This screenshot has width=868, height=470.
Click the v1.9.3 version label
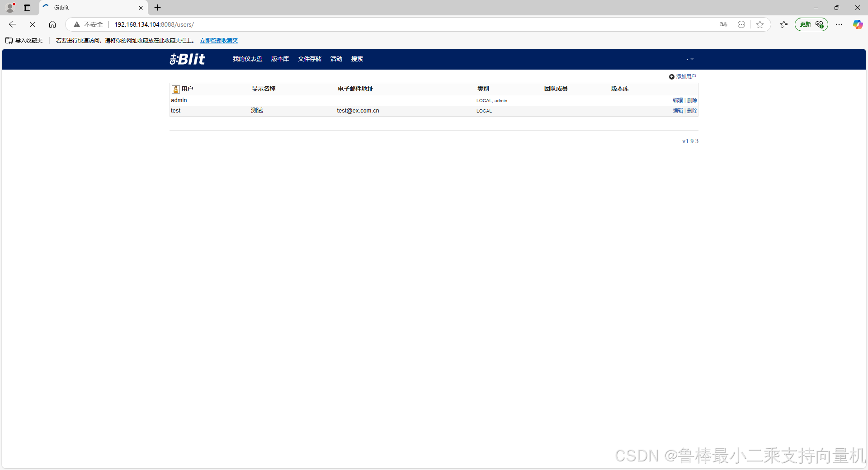tap(690, 141)
